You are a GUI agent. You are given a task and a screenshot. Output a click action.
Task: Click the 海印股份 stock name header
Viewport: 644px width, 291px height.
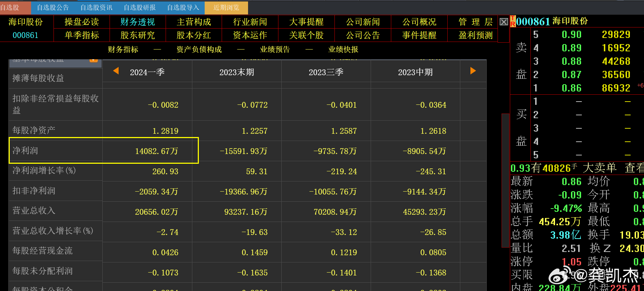point(26,22)
